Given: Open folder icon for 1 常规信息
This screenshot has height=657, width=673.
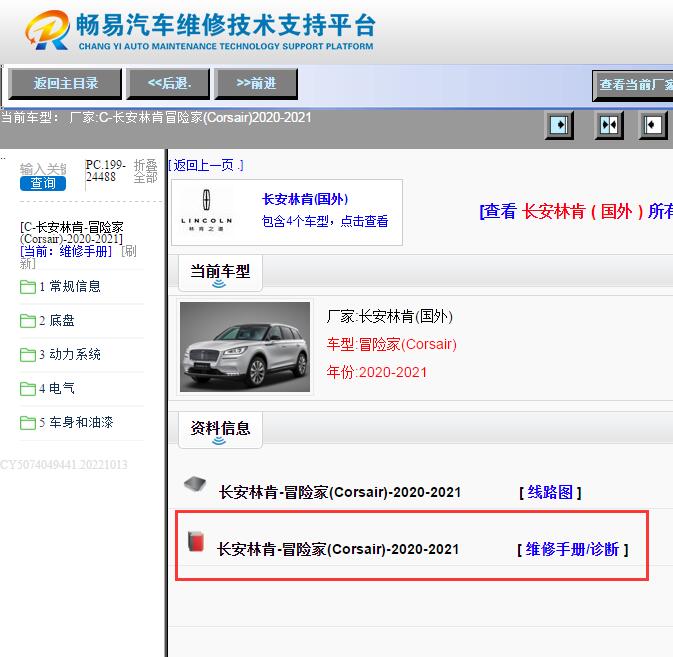Looking at the screenshot, I should [28, 287].
